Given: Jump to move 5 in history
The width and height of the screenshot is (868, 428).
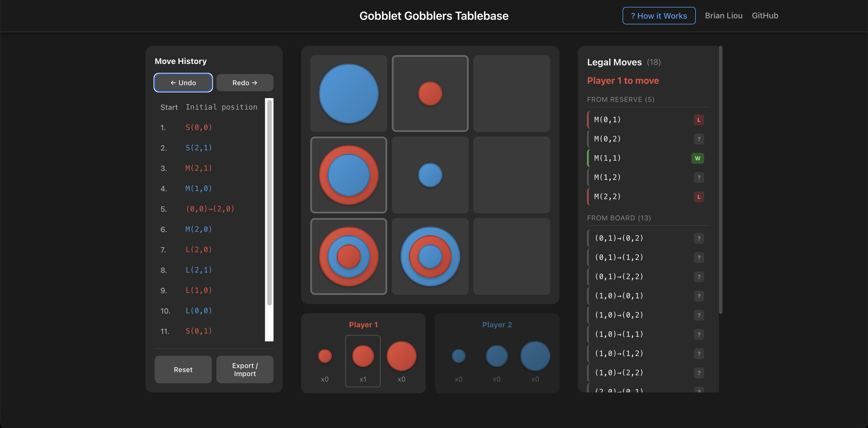Looking at the screenshot, I should pos(210,209).
